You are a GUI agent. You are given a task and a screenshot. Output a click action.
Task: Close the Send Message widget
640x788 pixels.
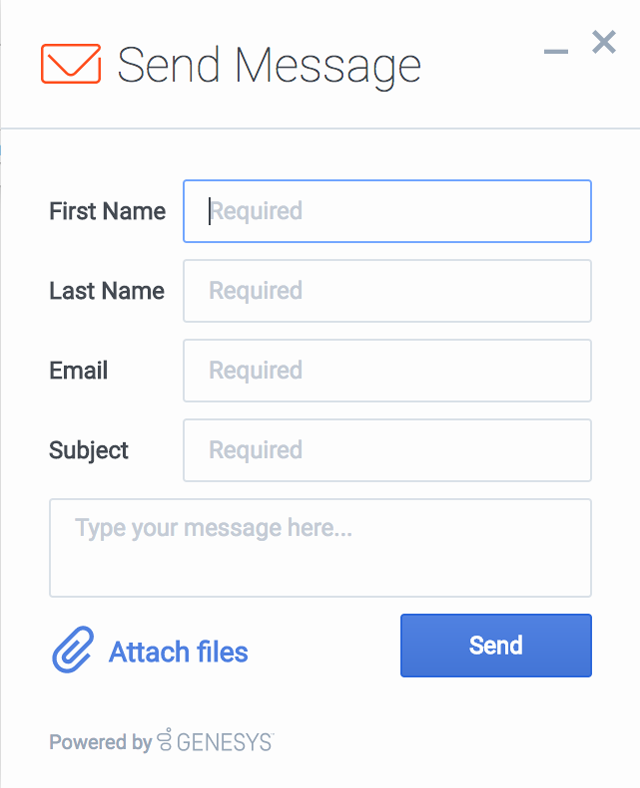pyautogui.click(x=603, y=42)
